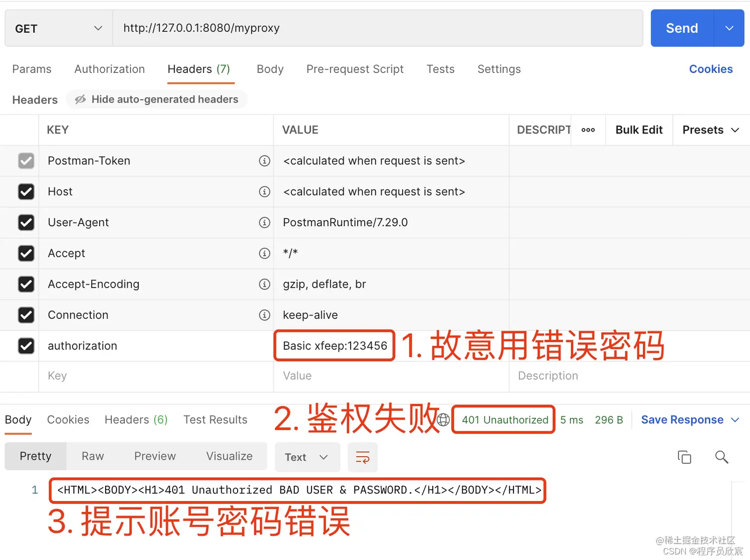
Task: Click the info icon beside Postman-Token
Action: (x=264, y=161)
